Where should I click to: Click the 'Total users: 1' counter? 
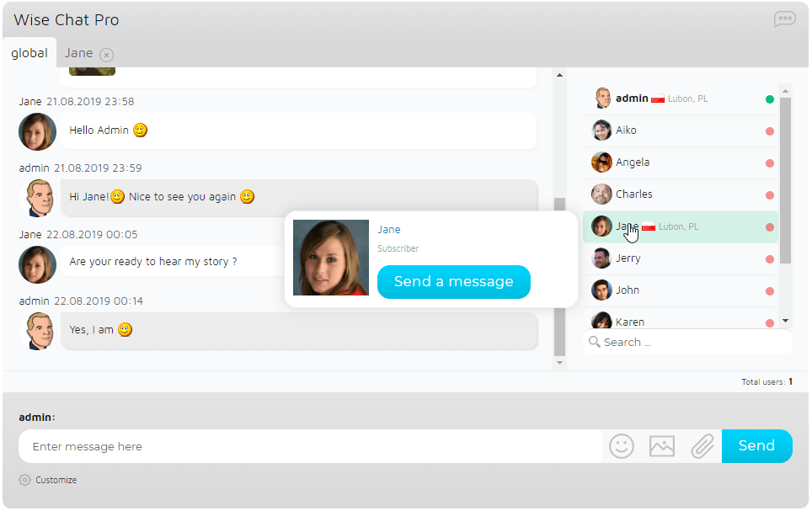[x=767, y=382]
